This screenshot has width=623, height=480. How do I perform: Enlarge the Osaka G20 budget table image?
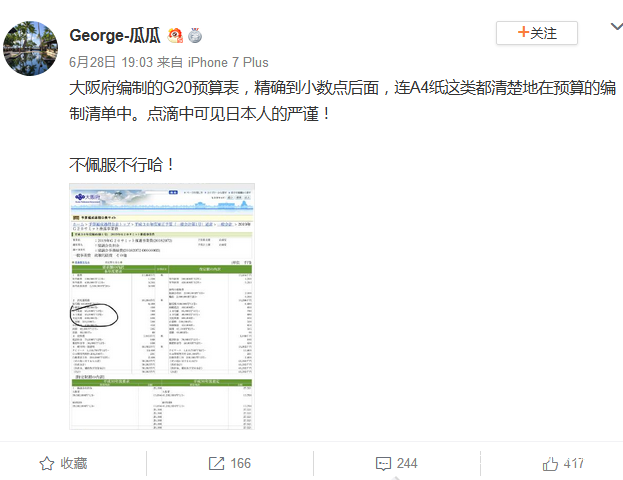162,306
